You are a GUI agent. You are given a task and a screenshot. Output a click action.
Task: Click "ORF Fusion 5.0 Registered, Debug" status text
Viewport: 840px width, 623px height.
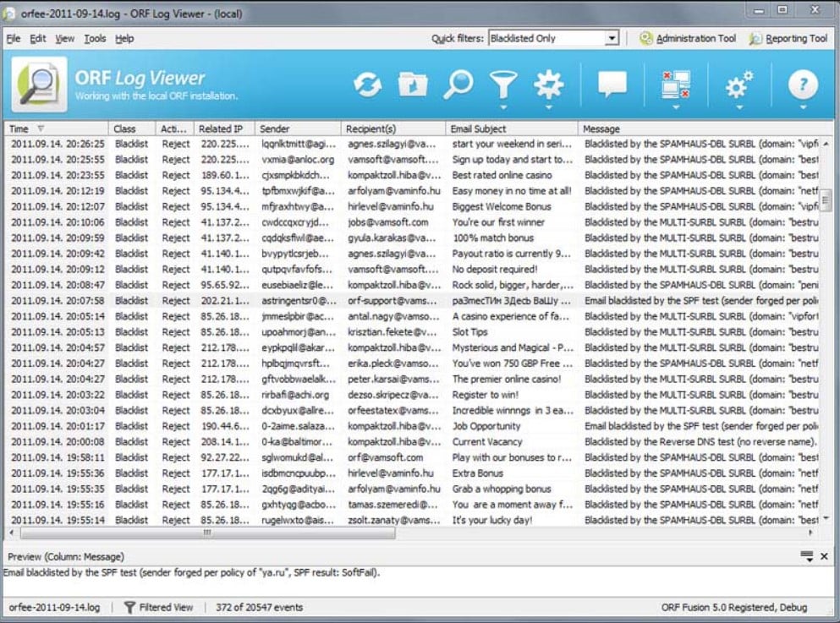coord(734,608)
